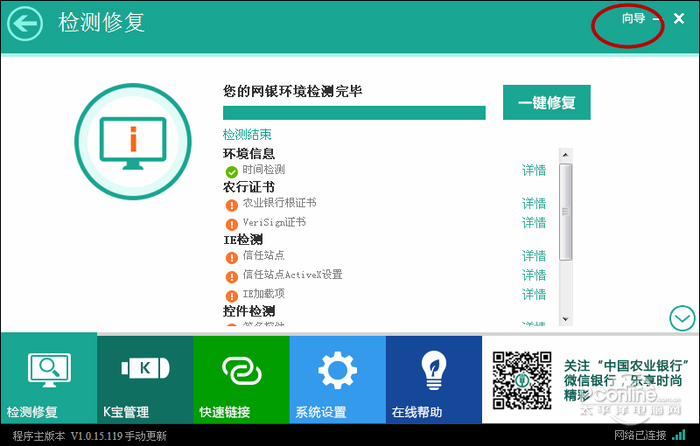This screenshot has width=700, height=446.
Task: Click the 网络已连接 signal bars icon
Action: [679, 435]
